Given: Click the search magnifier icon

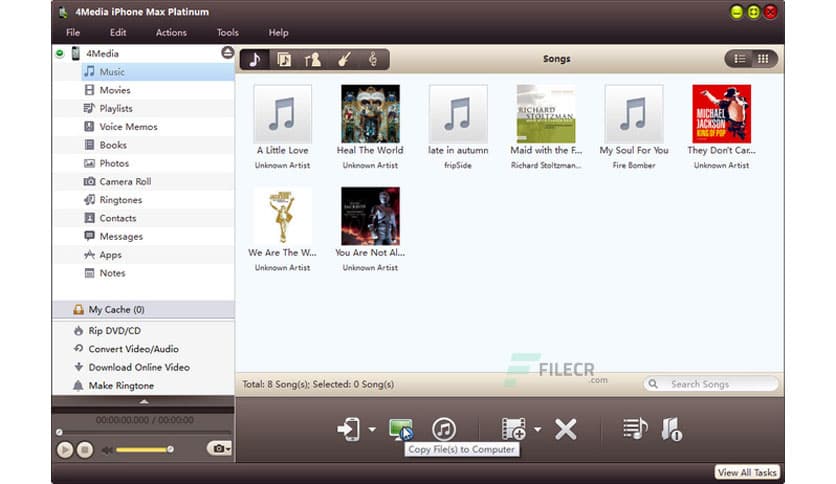Looking at the screenshot, I should 653,384.
